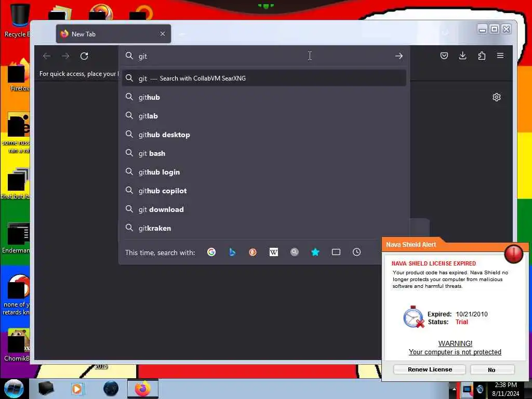Click the WARNING! link in Nava Shield
This screenshot has height=399, width=532.
point(455,343)
